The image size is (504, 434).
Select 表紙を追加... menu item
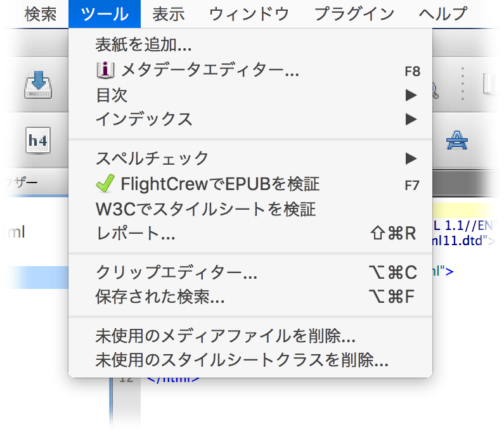pos(250,44)
